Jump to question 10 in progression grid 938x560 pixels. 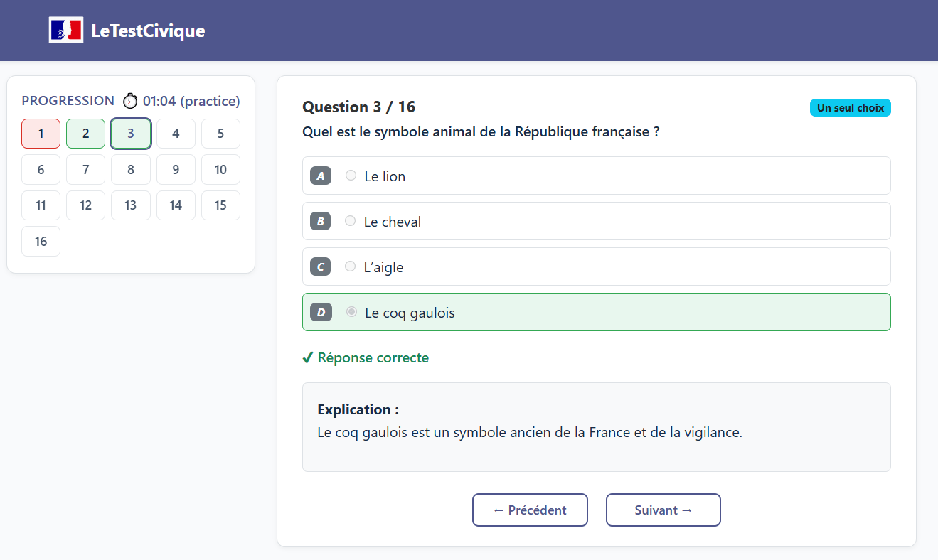[220, 169]
